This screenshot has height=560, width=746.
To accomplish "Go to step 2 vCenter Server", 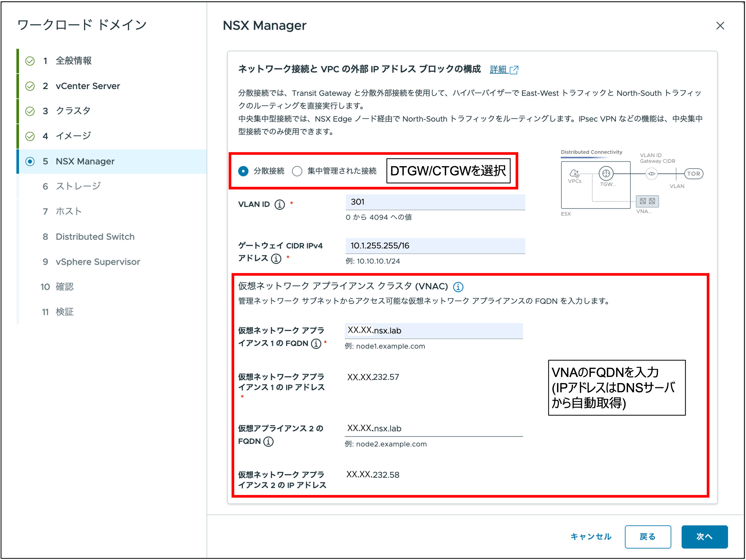I will [112, 86].
